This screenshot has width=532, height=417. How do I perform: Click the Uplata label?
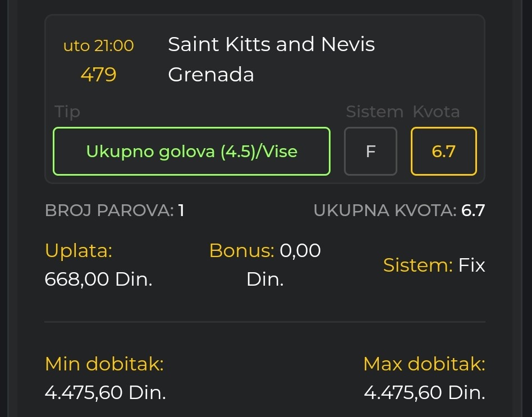point(79,251)
